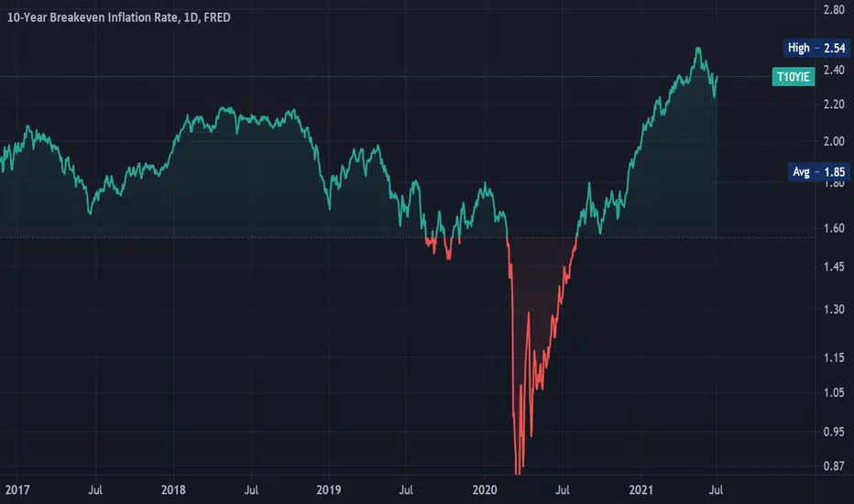Click the Jul label between 2019 and 2020

406,490
